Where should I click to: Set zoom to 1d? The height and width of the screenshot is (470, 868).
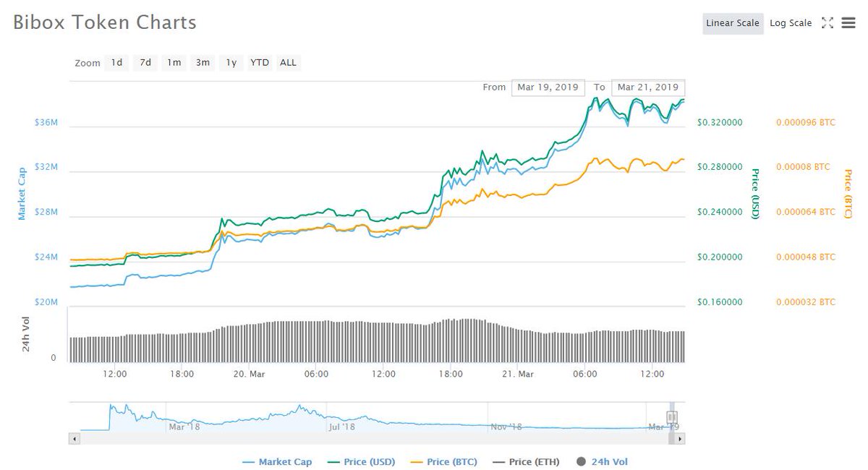pos(116,63)
